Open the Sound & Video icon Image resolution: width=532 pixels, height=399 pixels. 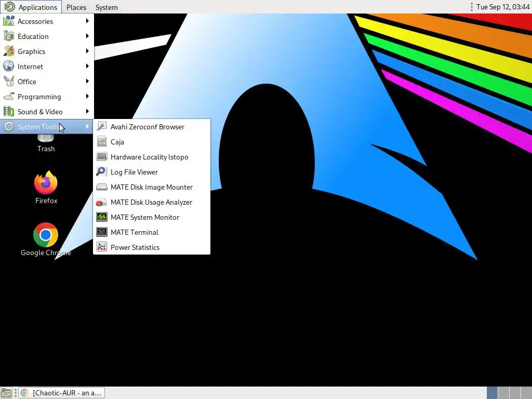(9, 111)
